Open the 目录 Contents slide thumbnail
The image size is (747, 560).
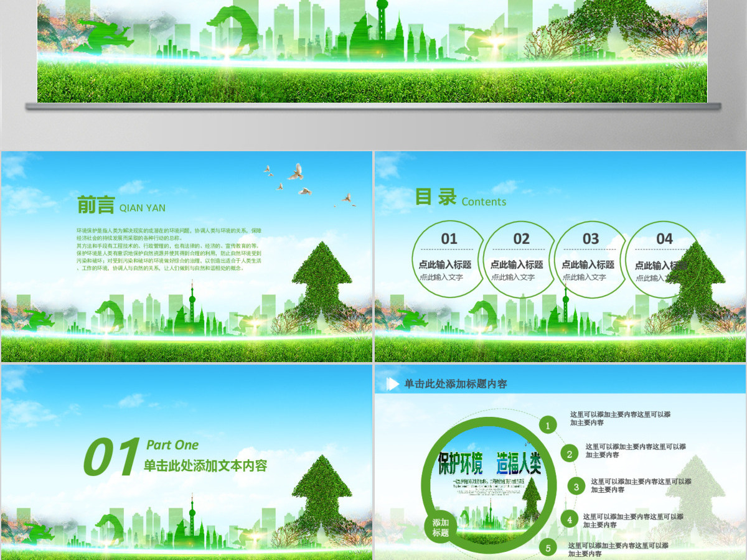[560, 256]
